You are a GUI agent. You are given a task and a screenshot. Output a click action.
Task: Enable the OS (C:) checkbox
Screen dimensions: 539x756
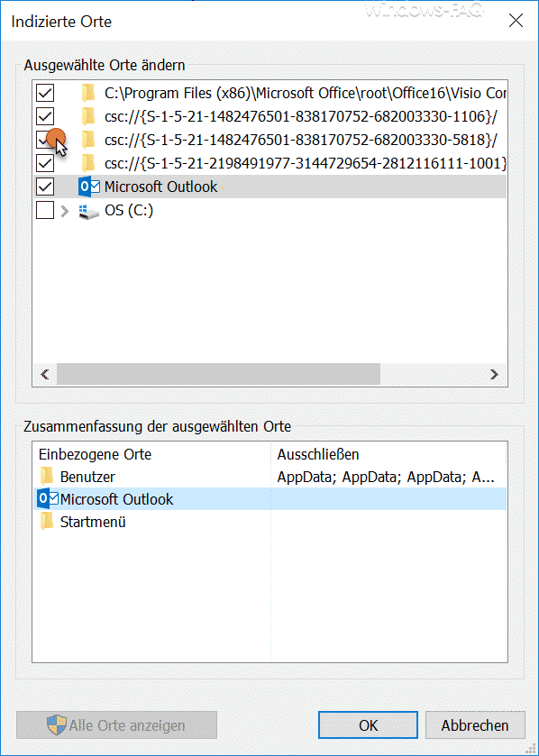[45, 210]
